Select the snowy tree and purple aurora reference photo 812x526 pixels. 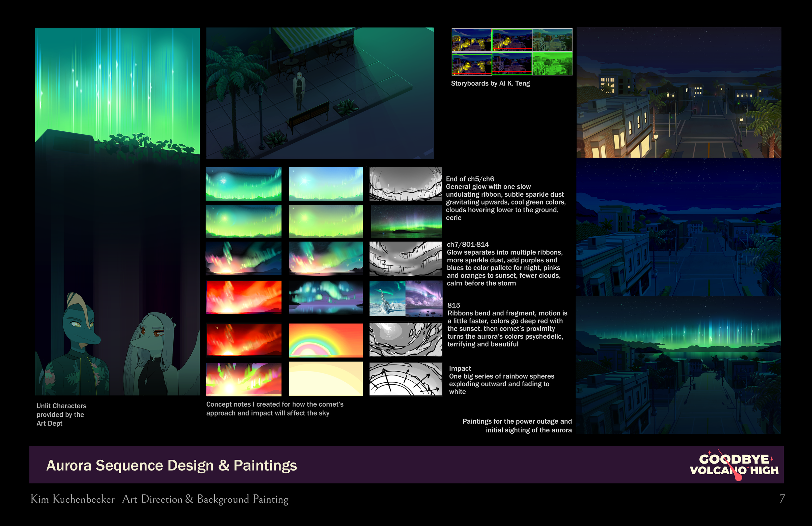[x=406, y=298]
